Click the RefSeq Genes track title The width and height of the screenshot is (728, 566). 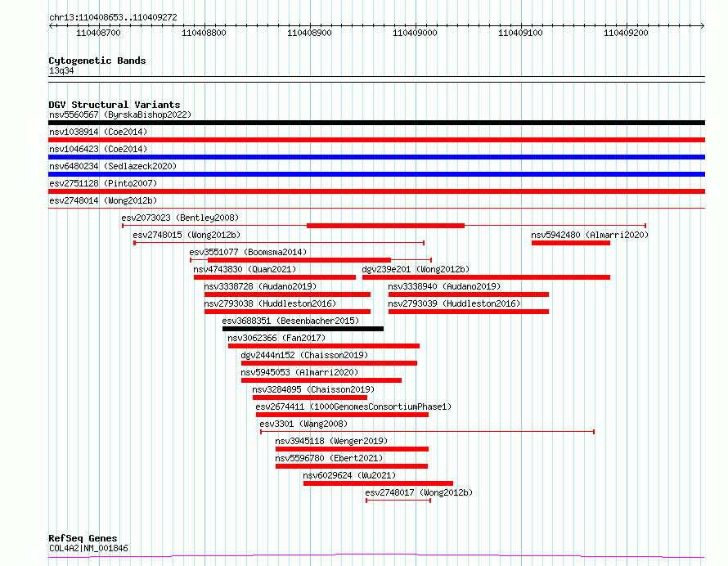coord(83,538)
